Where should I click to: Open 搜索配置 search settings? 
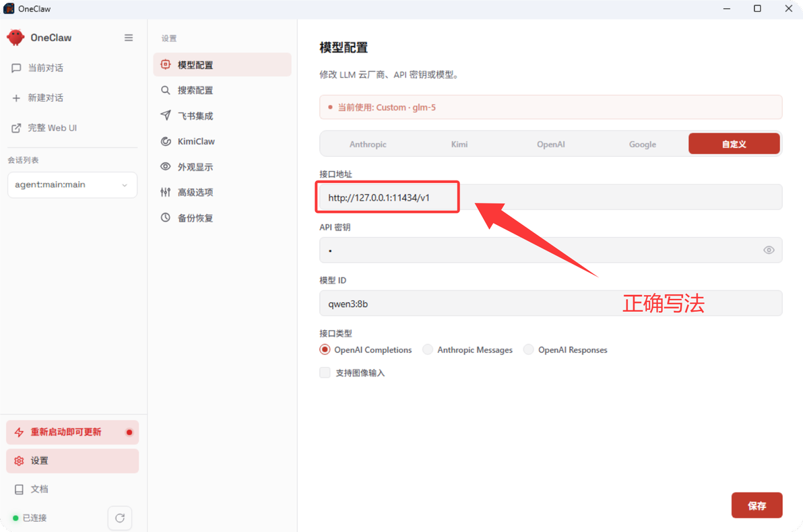point(222,90)
